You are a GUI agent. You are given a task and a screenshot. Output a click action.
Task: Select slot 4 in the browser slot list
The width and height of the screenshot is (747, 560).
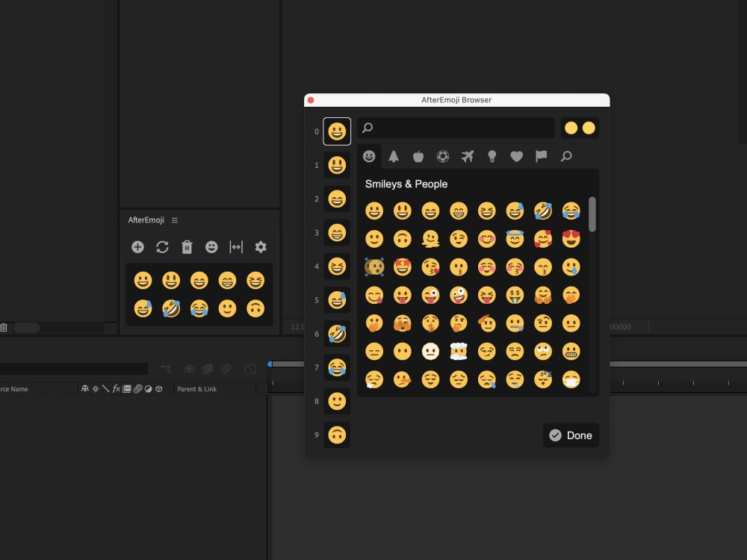337,267
